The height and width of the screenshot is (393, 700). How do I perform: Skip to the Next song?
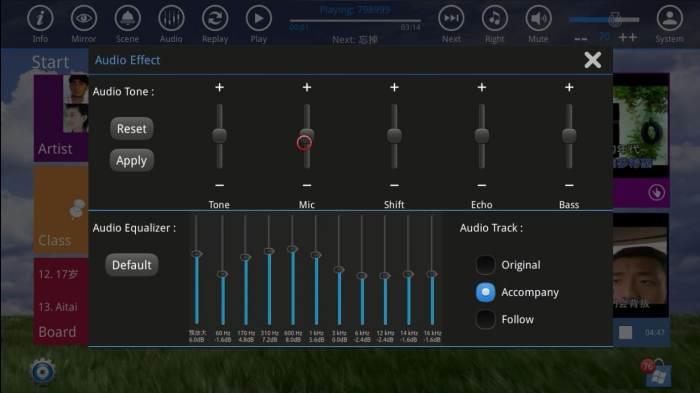tap(451, 19)
